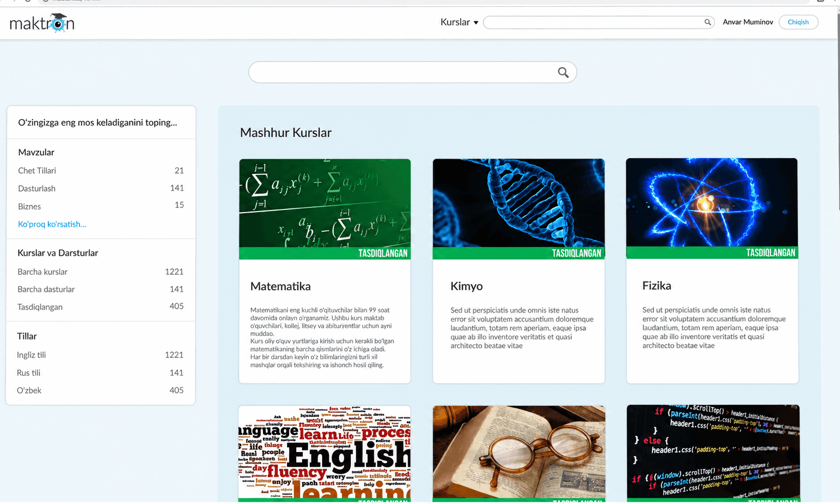This screenshot has height=504, width=840.
Task: Click Kurslar va Darsturlar heading
Action: [58, 253]
